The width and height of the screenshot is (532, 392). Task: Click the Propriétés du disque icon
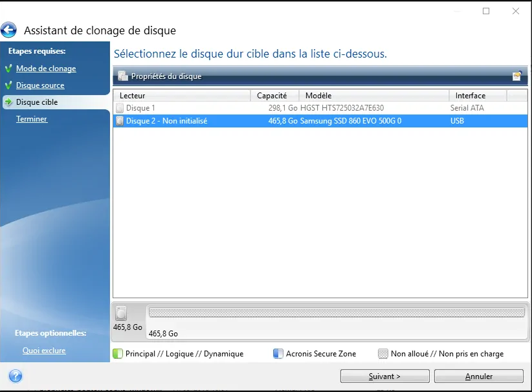click(x=122, y=76)
